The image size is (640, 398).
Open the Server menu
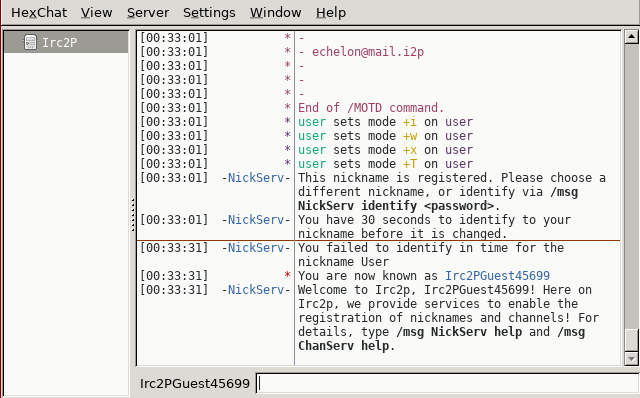[x=148, y=13]
